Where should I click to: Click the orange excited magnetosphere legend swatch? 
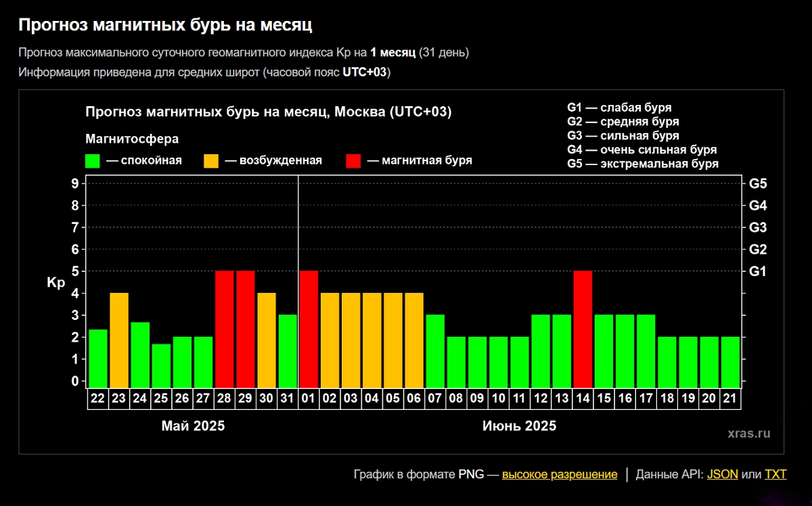211,161
